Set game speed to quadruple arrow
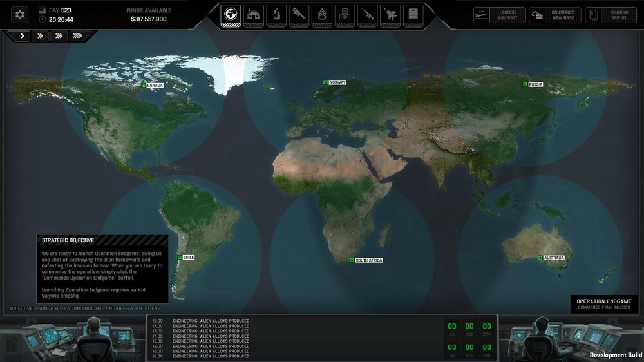Screen dimensions: 644x362 (x=77, y=36)
